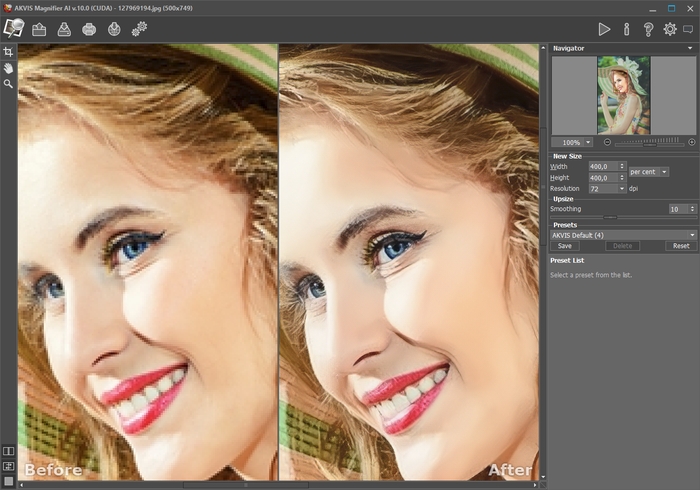
Task: Open the AKVIS Default presets dropdown
Action: (623, 235)
